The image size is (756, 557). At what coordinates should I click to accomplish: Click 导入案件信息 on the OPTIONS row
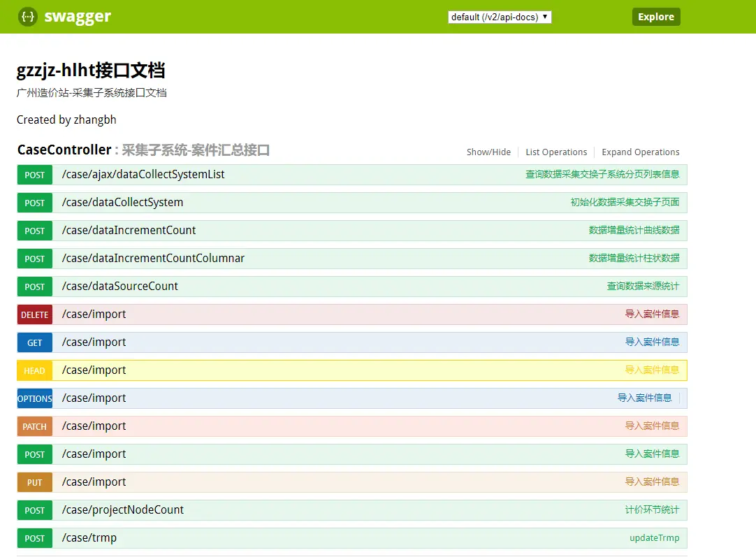pyautogui.click(x=645, y=398)
